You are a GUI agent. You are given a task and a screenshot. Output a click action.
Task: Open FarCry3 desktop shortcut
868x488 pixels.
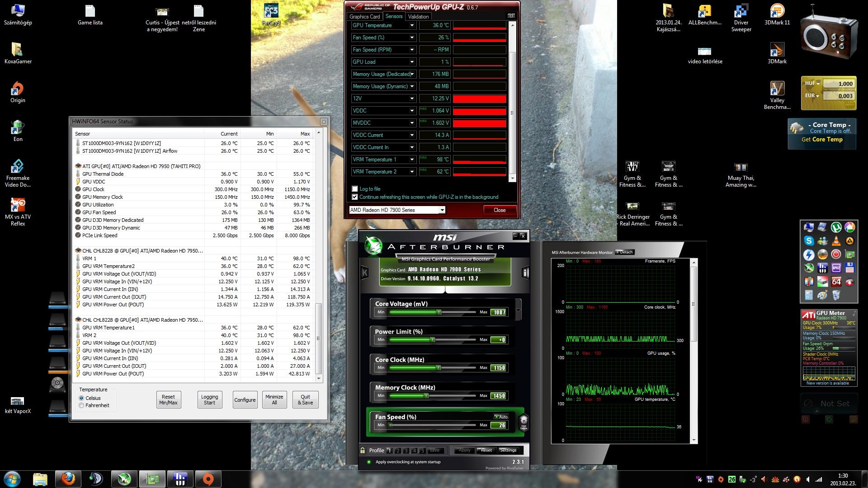pos(271,14)
